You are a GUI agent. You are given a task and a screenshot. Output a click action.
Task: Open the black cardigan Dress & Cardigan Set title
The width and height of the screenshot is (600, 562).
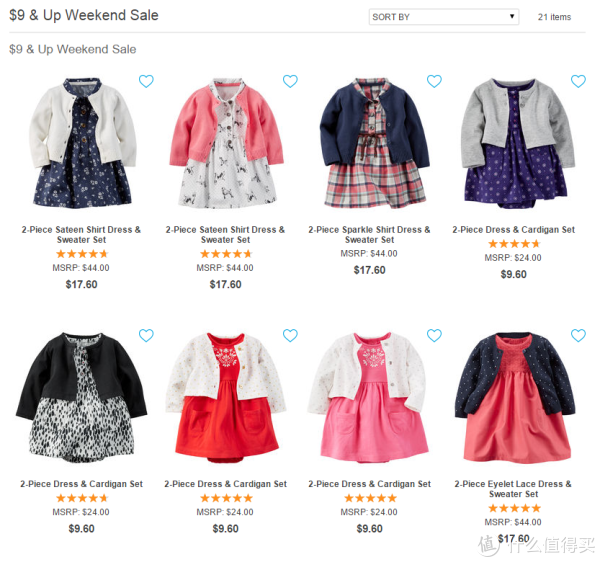click(x=81, y=484)
